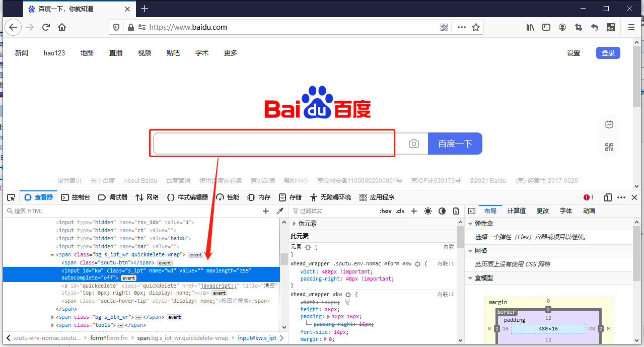Toggle the .cls class panel
Screen dimensions: 644x347
pos(400,211)
